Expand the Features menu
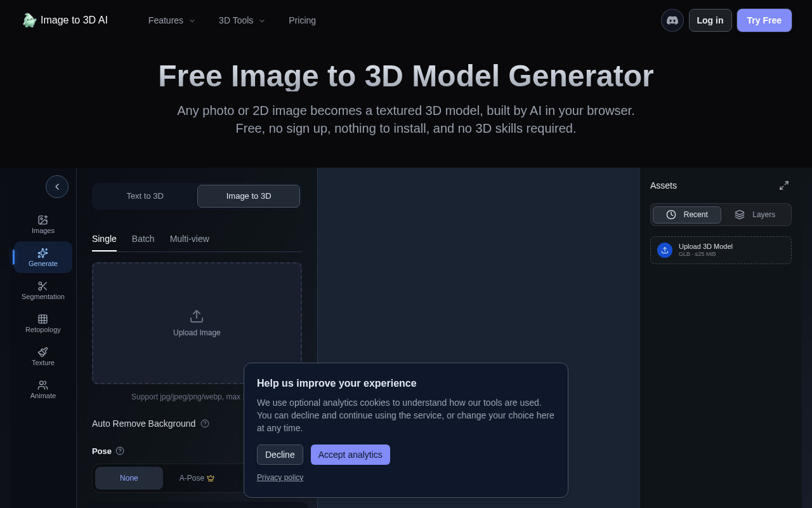This screenshot has height=508, width=812. click(x=172, y=20)
